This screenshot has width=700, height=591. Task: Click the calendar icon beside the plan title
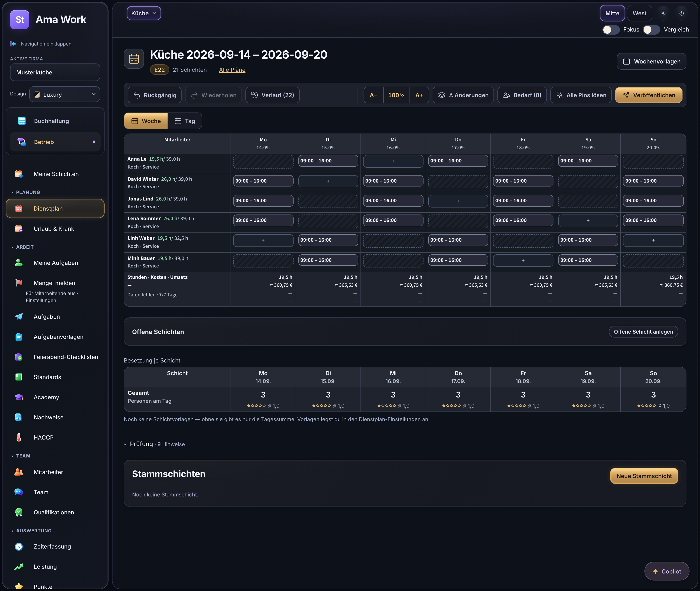point(134,59)
